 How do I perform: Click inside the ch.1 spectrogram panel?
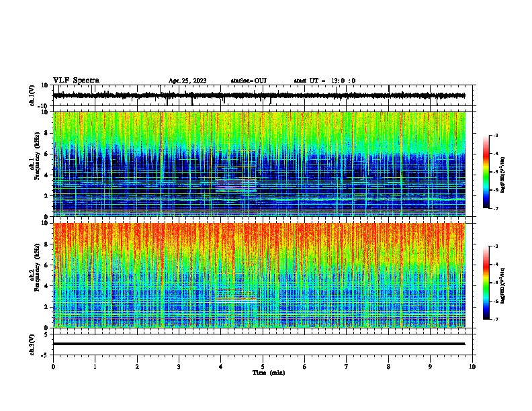[x=259, y=164]
